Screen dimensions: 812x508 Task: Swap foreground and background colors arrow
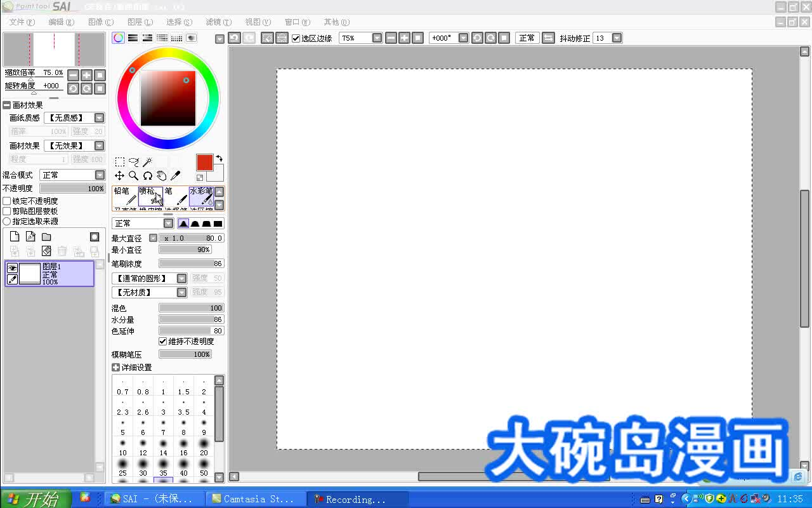219,159
